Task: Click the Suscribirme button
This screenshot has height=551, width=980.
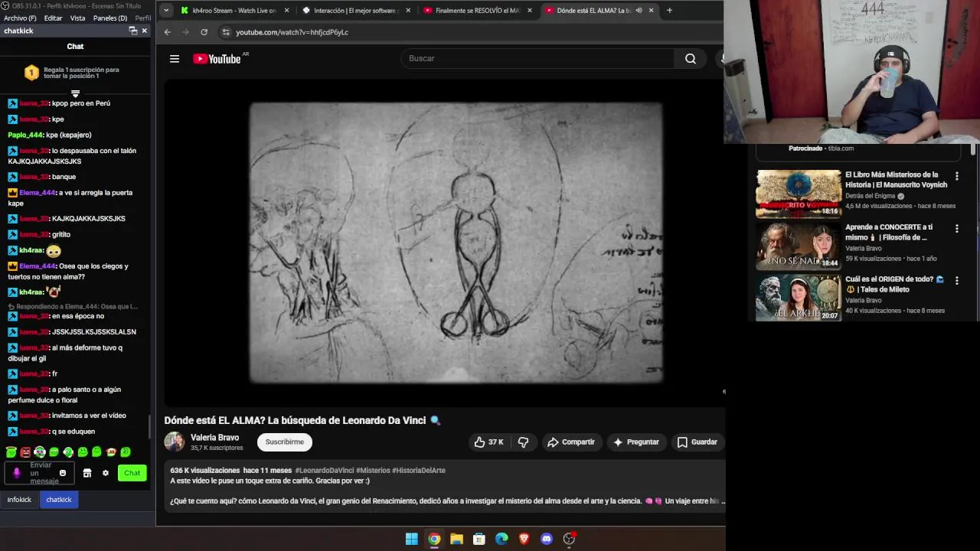Action: [285, 442]
